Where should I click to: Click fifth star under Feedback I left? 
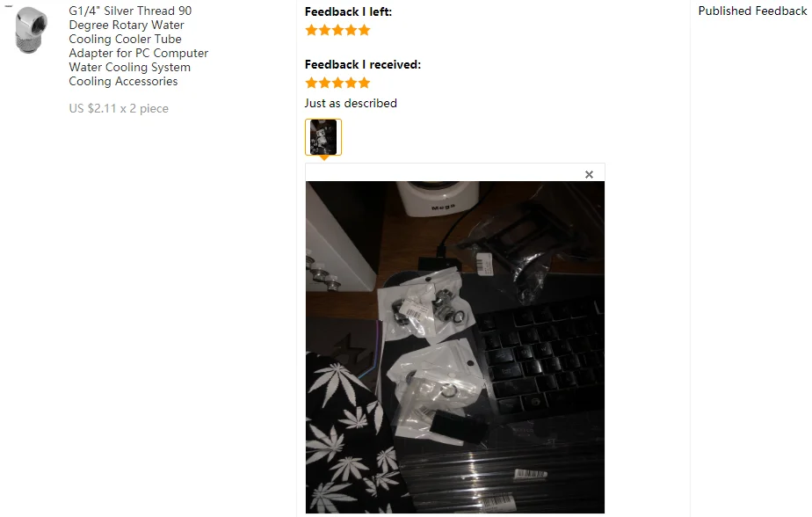(x=364, y=30)
